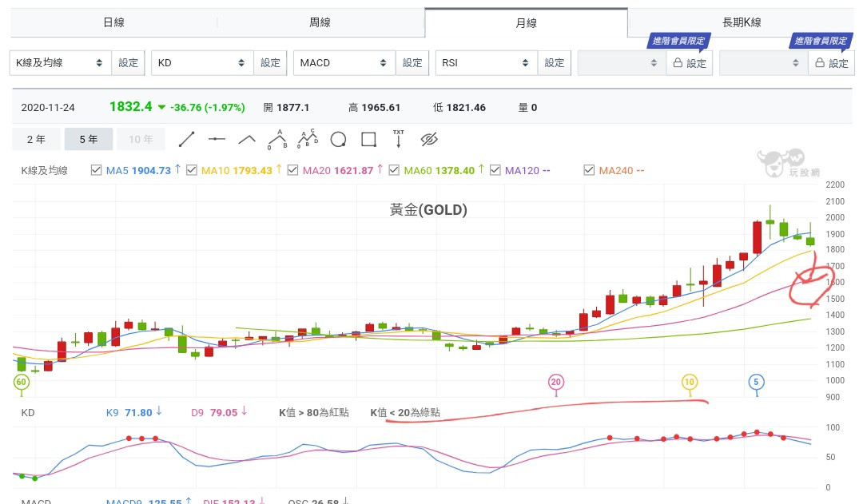Set chart range to 2年
The image size is (863, 504).
point(36,139)
